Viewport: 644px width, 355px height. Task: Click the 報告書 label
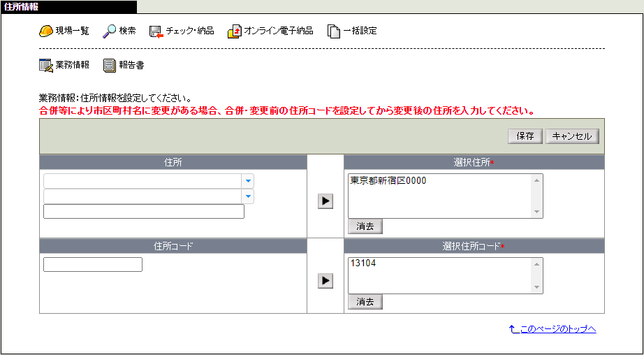tap(131, 65)
